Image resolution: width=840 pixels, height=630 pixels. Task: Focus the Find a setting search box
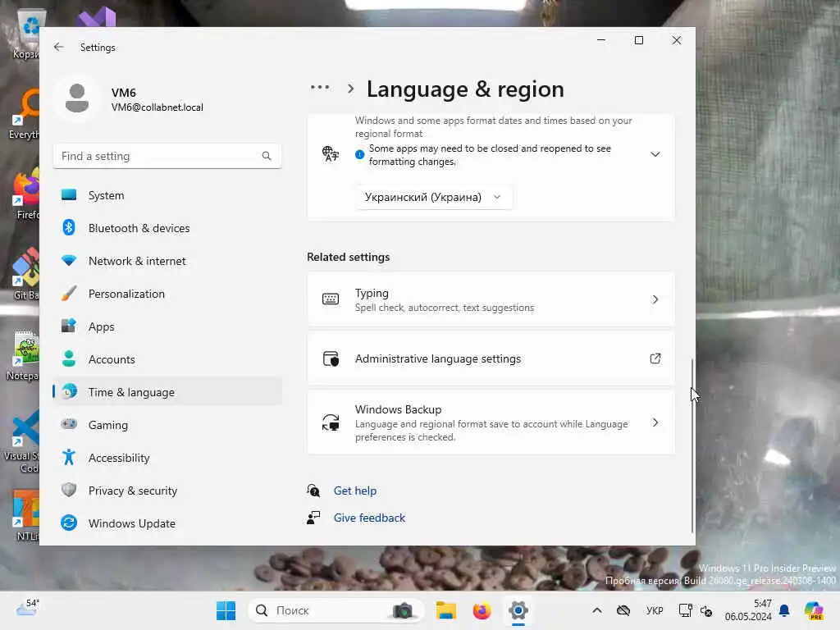[x=167, y=156]
